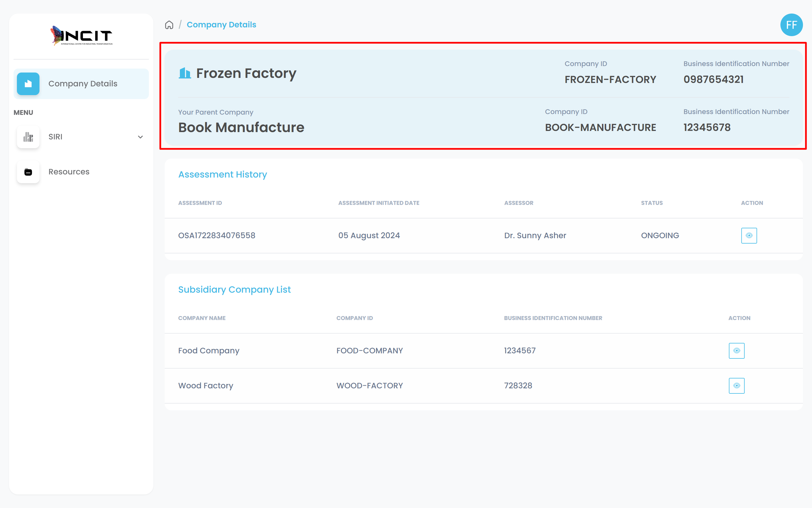Click COMPANY ID column header in subsidiary table

point(355,318)
